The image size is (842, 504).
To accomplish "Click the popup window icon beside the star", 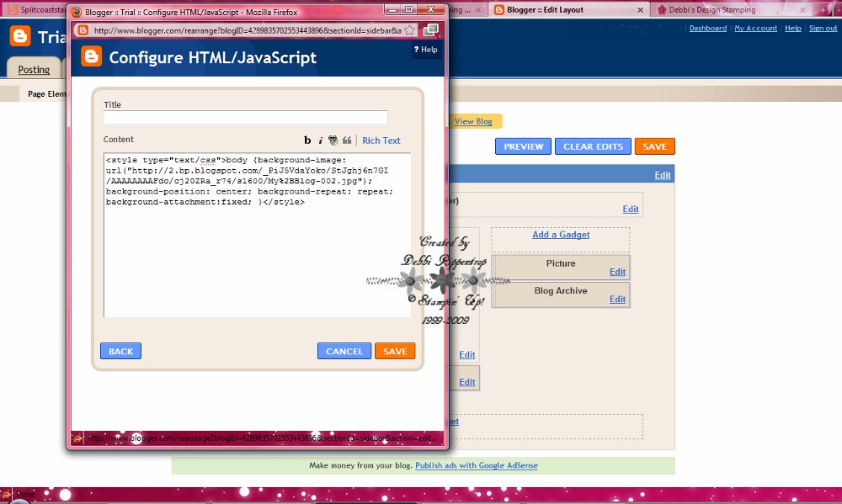I will tap(430, 30).
